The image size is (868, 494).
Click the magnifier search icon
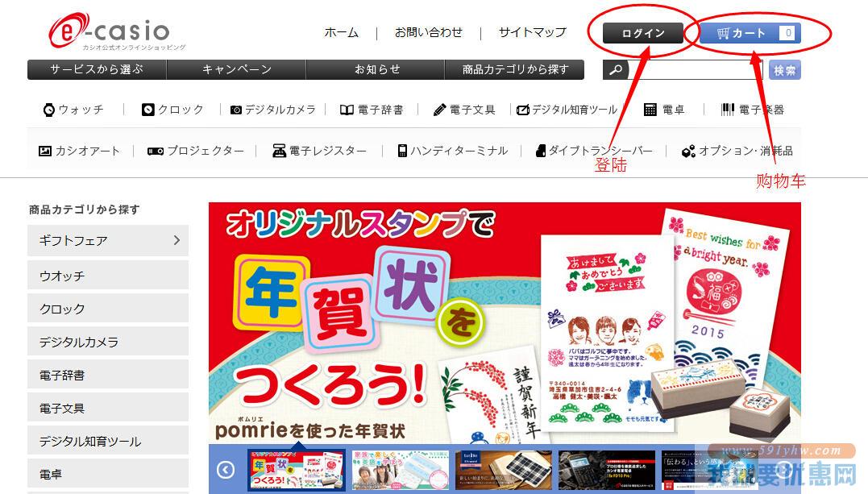pyautogui.click(x=616, y=70)
